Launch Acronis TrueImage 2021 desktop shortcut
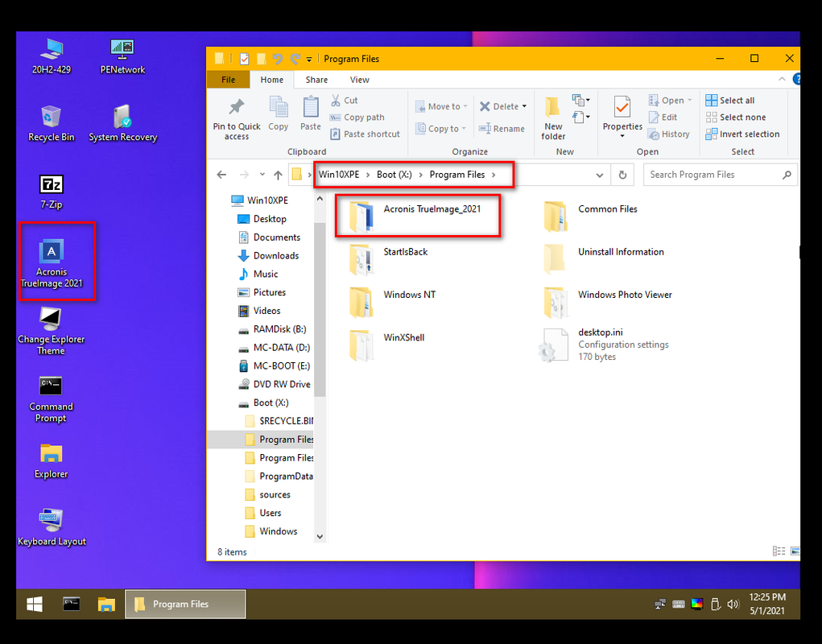Image resolution: width=822 pixels, height=644 pixels. (52, 263)
